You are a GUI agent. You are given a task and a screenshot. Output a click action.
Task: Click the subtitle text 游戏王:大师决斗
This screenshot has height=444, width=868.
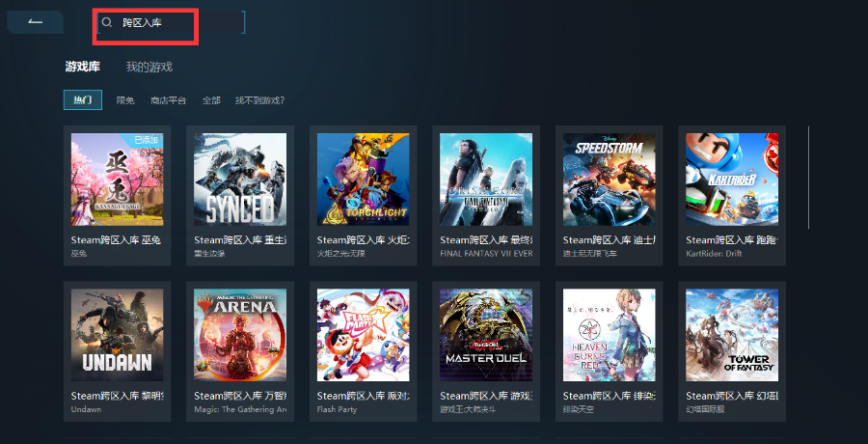click(x=467, y=409)
